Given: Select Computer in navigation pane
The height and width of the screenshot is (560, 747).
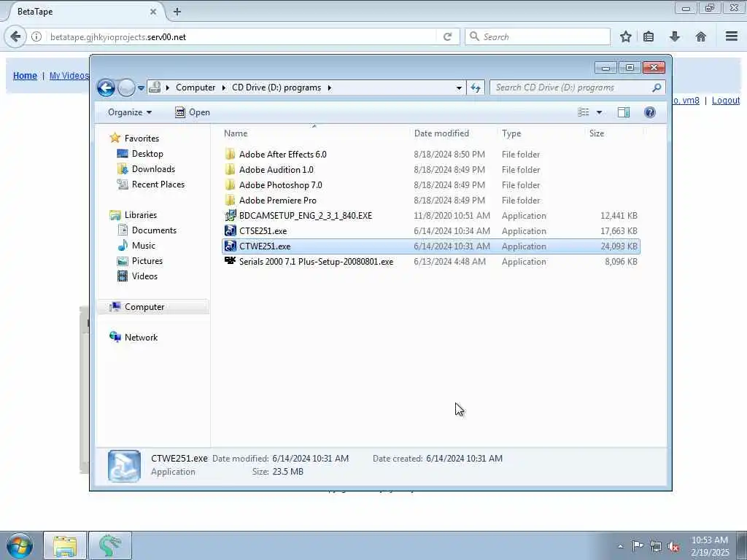Looking at the screenshot, I should click(x=144, y=307).
